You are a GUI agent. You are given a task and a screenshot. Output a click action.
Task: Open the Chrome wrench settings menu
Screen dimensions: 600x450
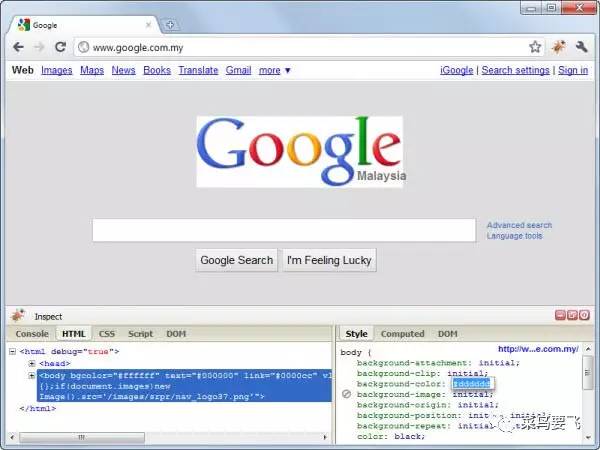coord(582,47)
